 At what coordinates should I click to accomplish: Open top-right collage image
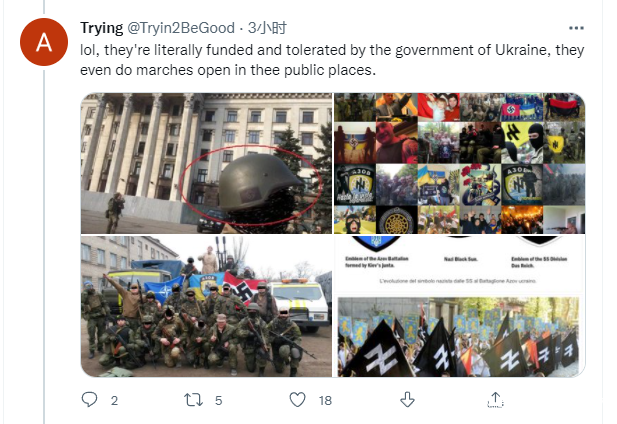pos(460,163)
